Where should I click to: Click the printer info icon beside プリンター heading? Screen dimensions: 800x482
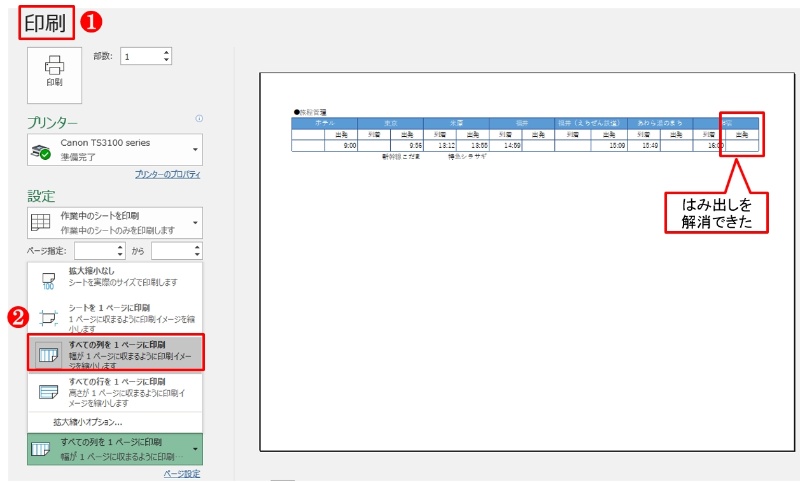tap(199, 118)
